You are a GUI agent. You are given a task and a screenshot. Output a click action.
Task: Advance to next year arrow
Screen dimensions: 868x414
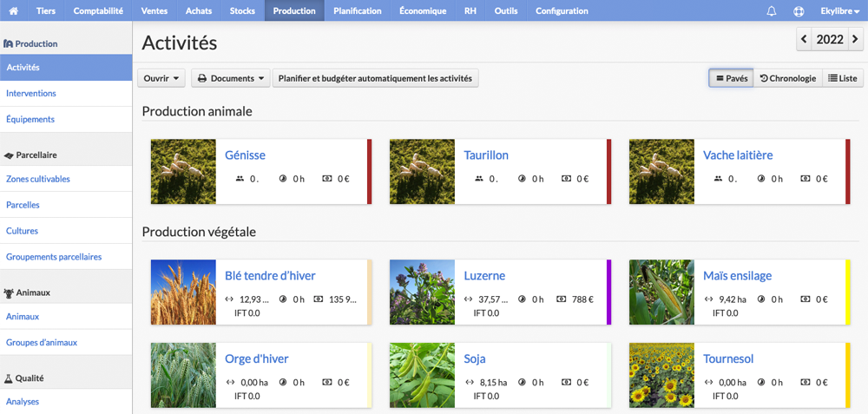coord(855,39)
